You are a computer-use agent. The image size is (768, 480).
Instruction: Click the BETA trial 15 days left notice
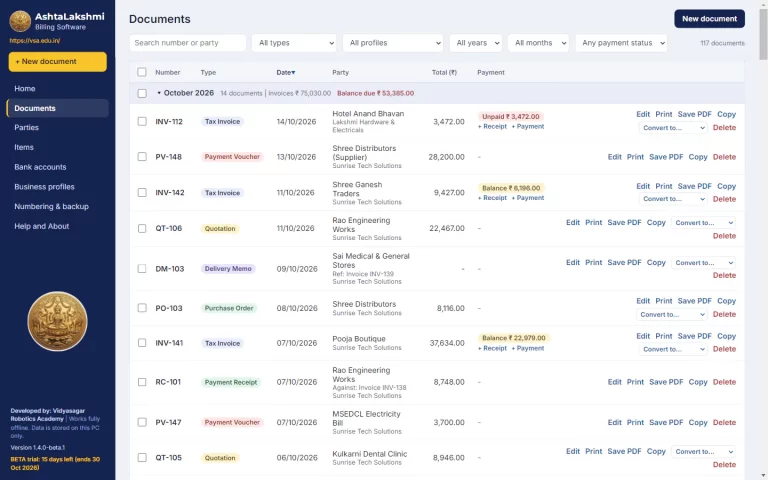click(55, 463)
